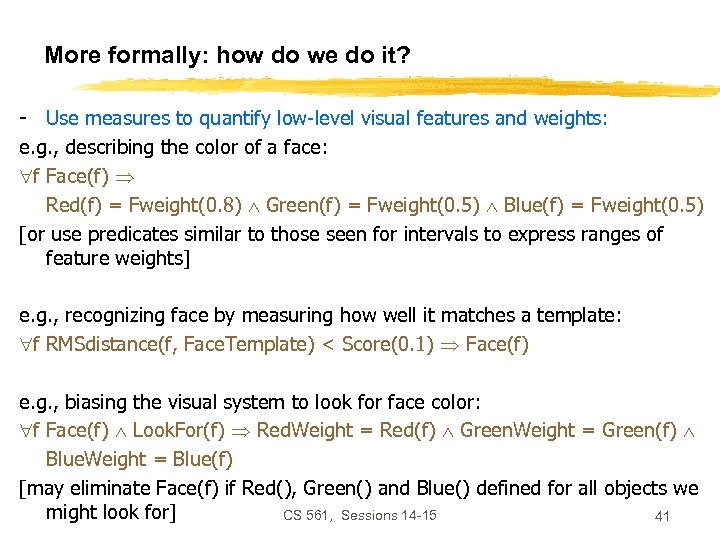Image resolution: width=720 pixels, height=540 pixels.
Task: Click the "CS 561, Sessions 14-15" footer
Action: pos(360,515)
